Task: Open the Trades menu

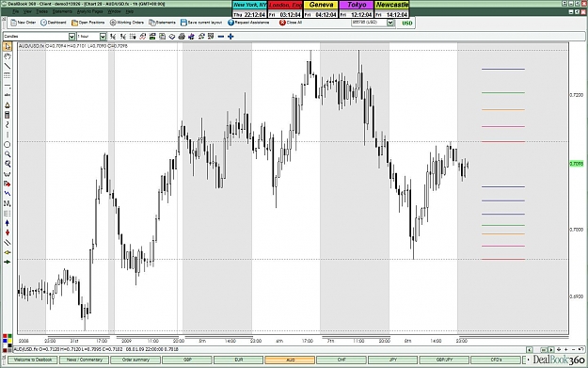Action: (41, 11)
